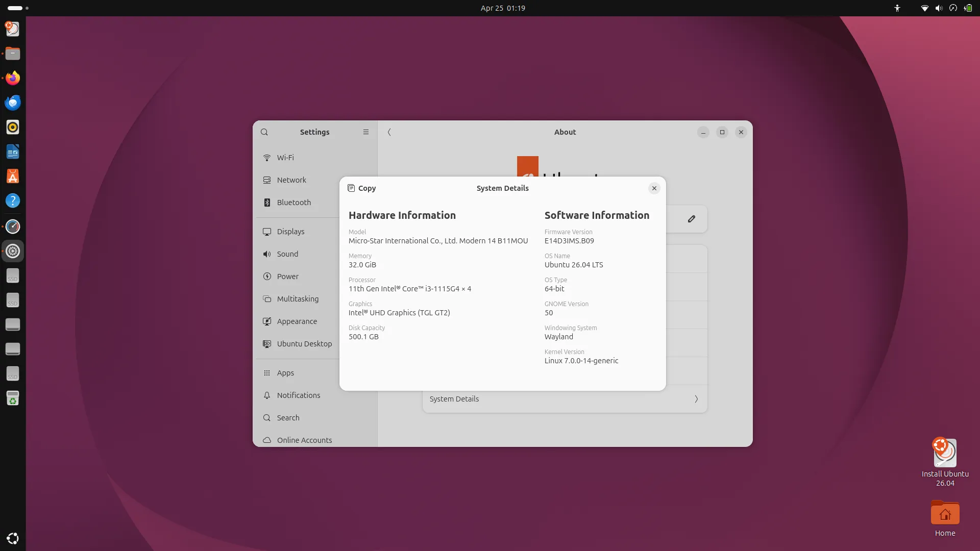Switch to Appearance settings
This screenshot has height=551, width=980.
tap(296, 321)
